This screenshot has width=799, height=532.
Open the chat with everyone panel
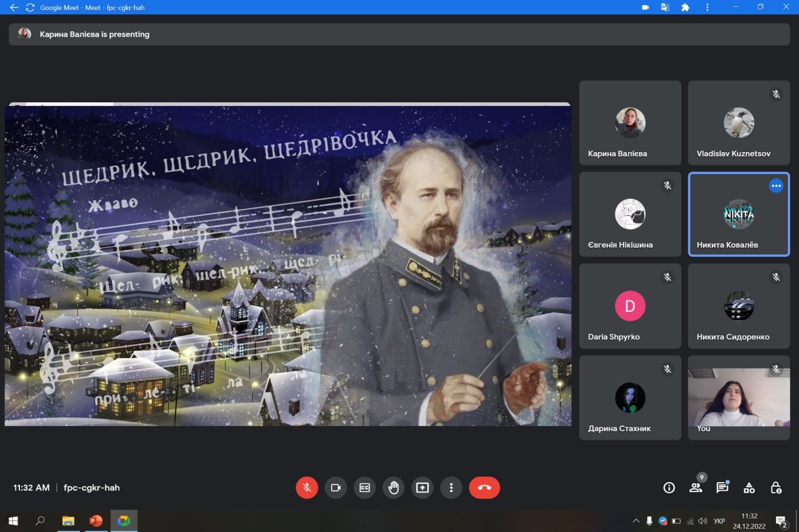point(722,488)
